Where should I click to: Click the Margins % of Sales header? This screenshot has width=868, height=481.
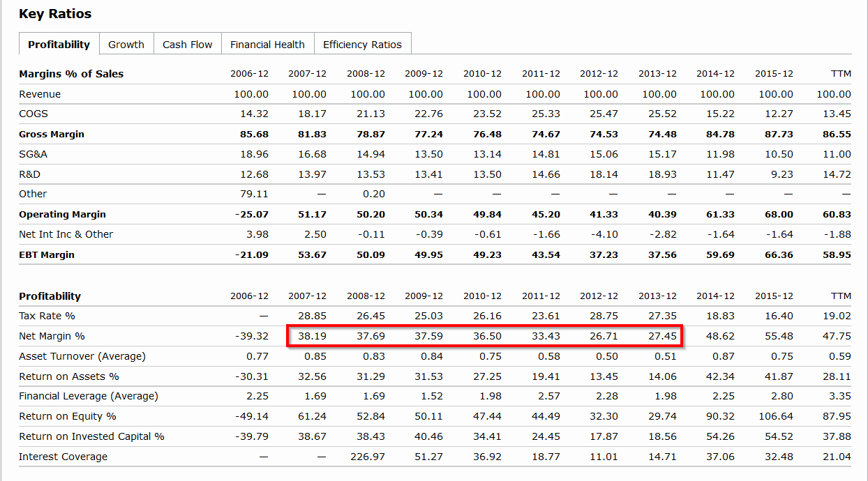point(71,74)
